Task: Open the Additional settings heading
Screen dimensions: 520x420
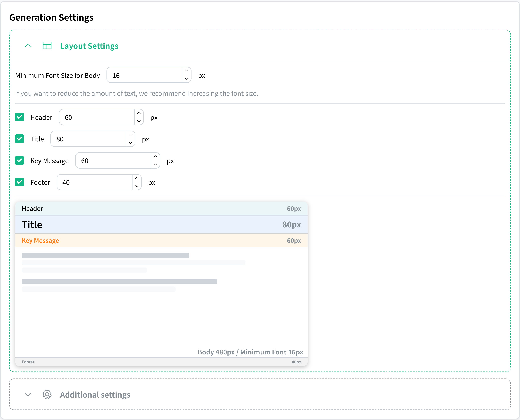Action: coord(95,395)
